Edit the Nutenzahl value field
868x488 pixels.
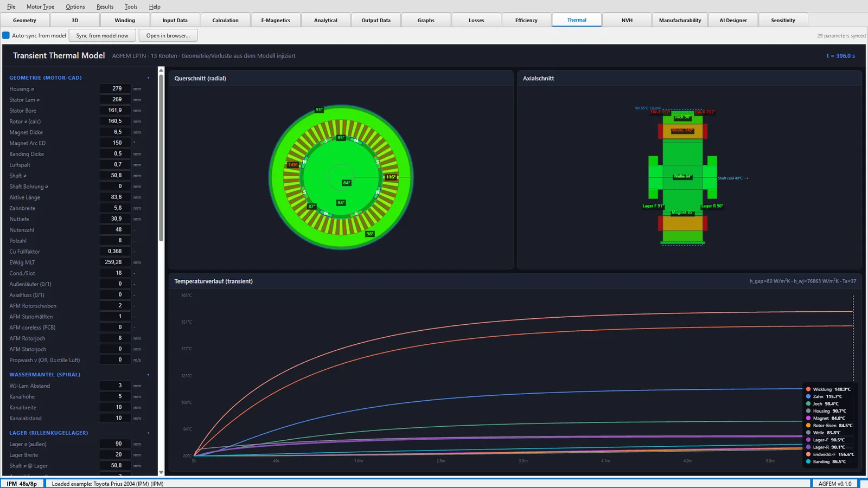point(115,229)
